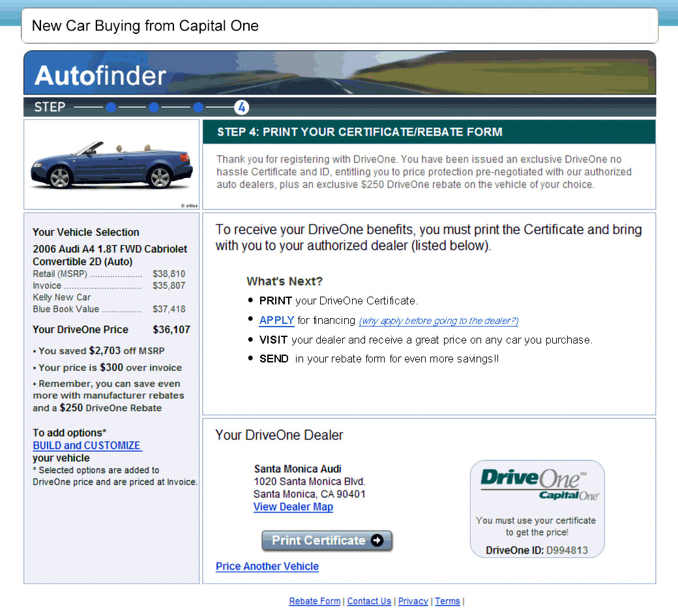This screenshot has width=678, height=616.
Task: Click the Santa Monica Audi dealer name
Action: point(297,469)
